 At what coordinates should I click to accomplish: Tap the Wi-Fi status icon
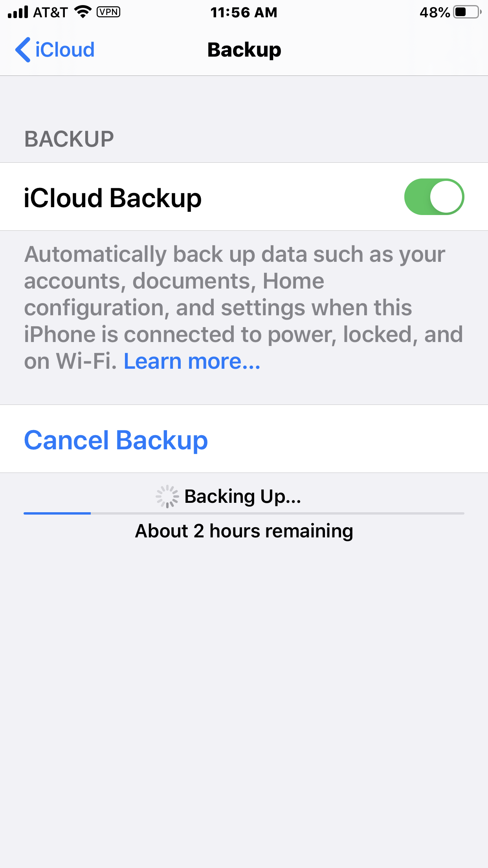[83, 12]
